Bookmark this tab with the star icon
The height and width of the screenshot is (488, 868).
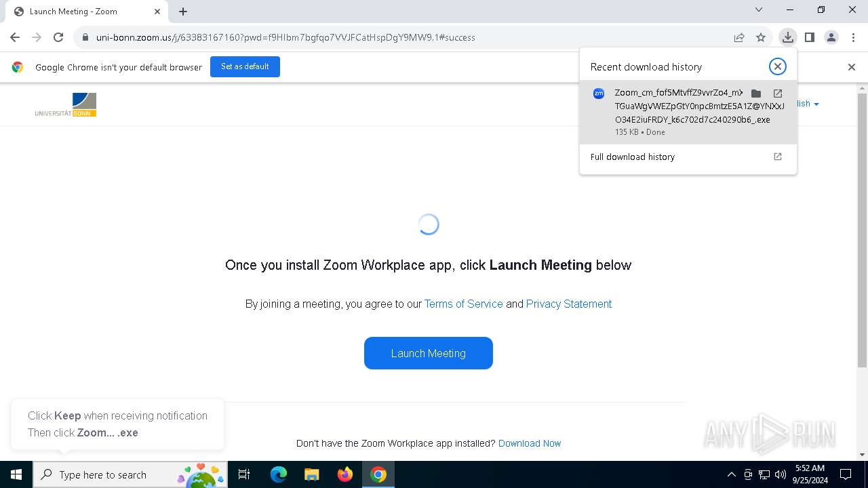761,37
